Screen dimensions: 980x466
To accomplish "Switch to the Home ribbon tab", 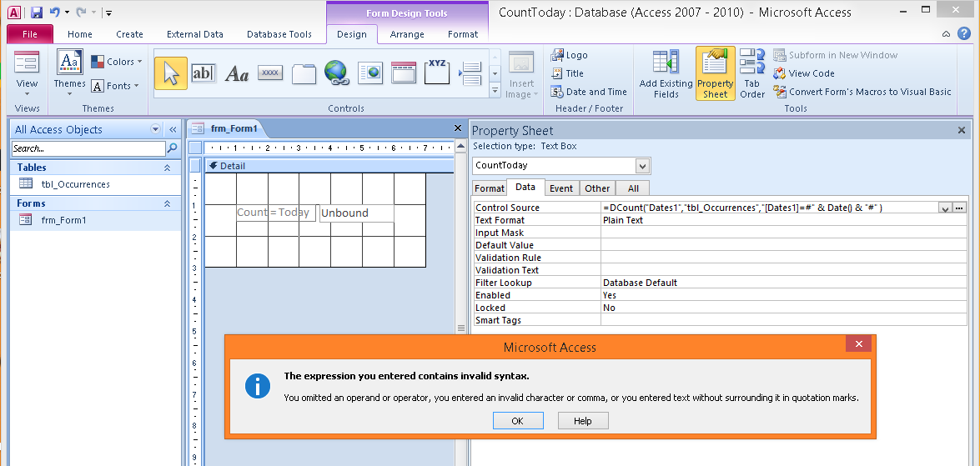I will click(x=80, y=34).
